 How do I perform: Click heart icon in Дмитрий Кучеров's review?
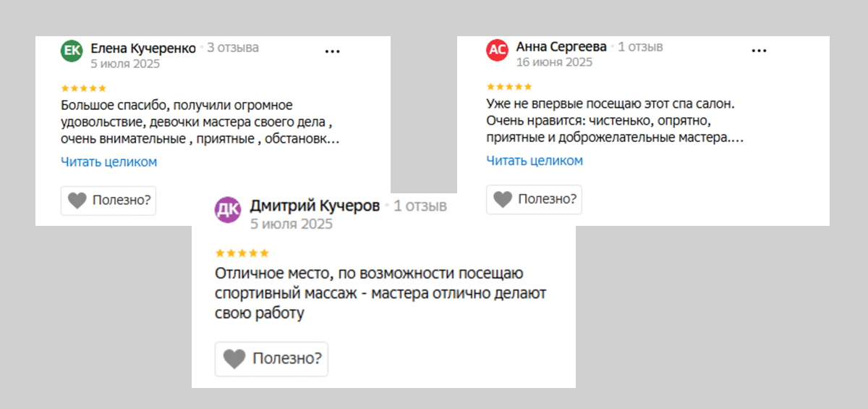234,359
